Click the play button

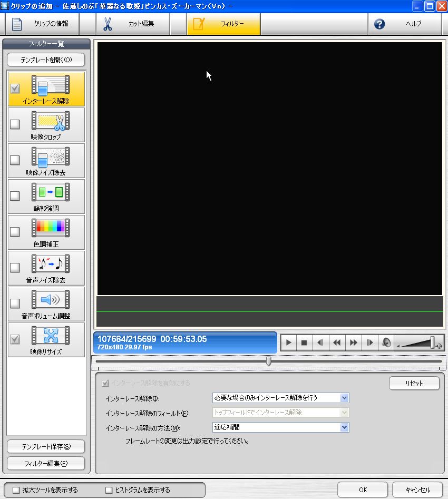[x=288, y=343]
